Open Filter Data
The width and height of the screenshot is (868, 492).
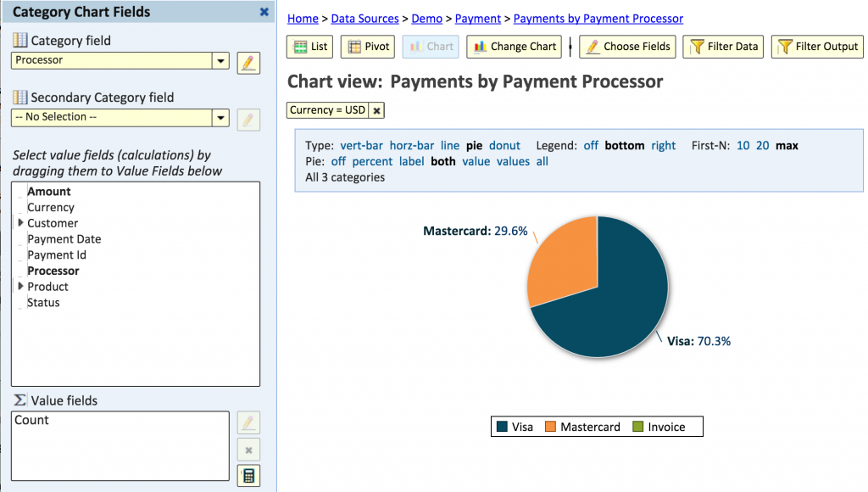(723, 47)
